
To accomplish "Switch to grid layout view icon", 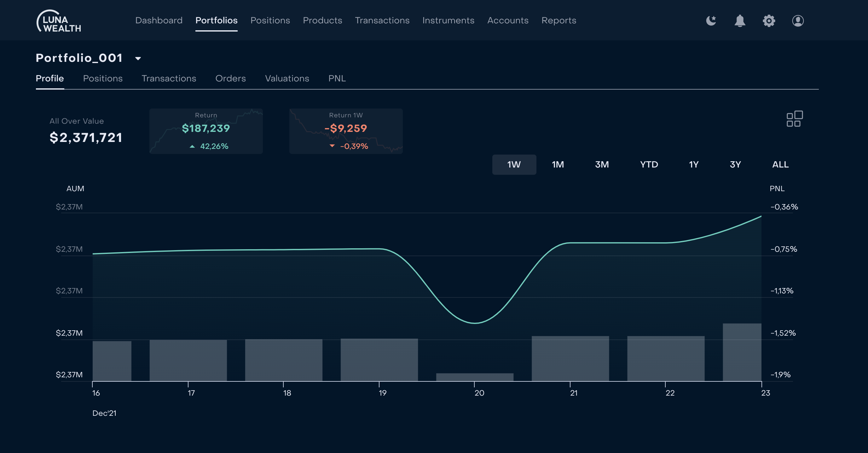I will pyautogui.click(x=794, y=119).
